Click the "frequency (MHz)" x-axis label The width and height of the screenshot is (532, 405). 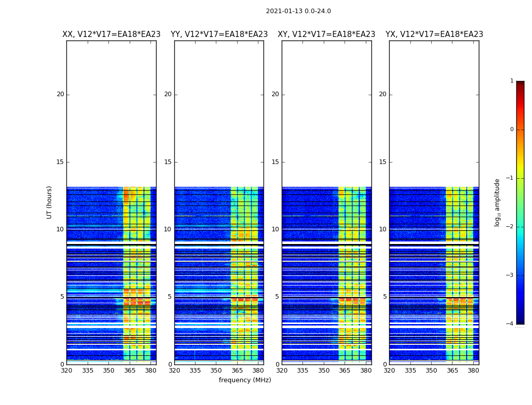[x=245, y=380]
